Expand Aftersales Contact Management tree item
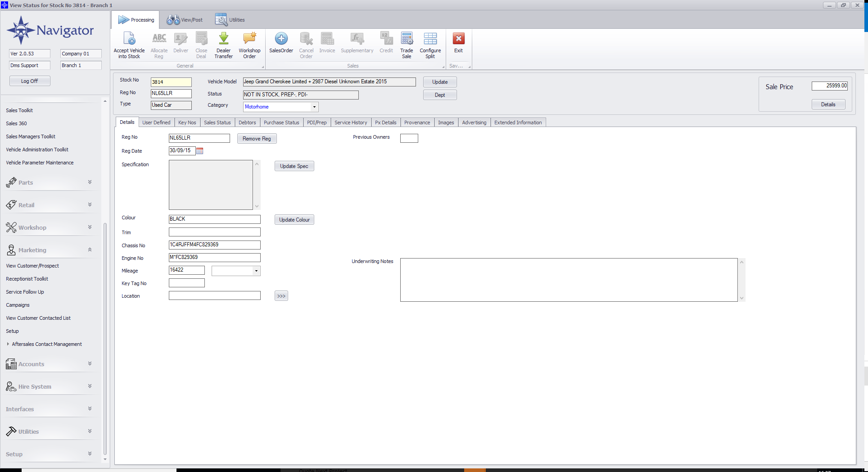Screen dimensions: 868x472 click(x=8, y=344)
